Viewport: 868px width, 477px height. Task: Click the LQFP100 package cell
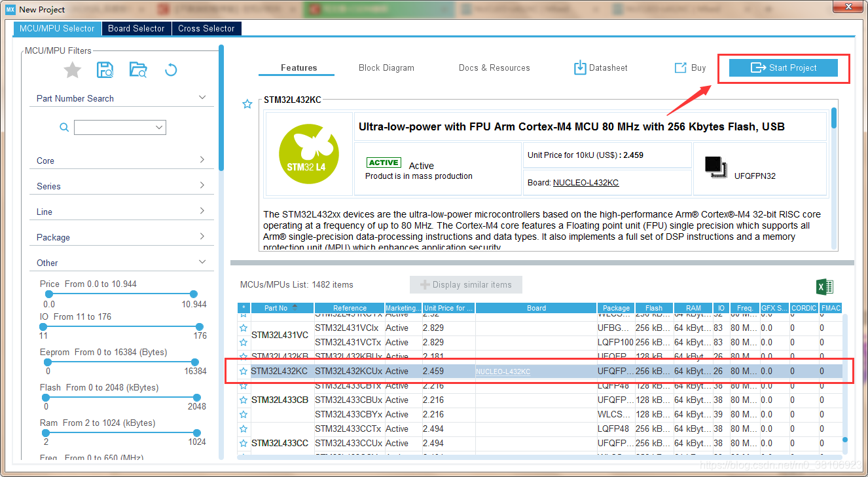(615, 343)
